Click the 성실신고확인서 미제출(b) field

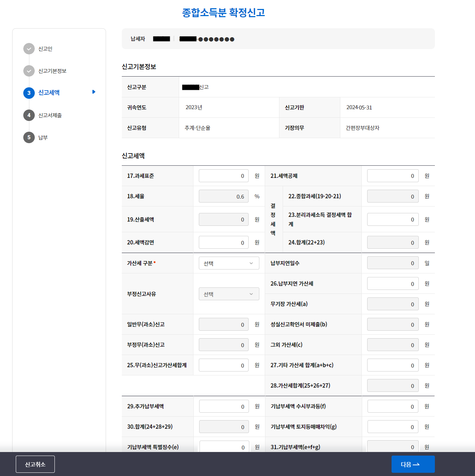pos(393,324)
